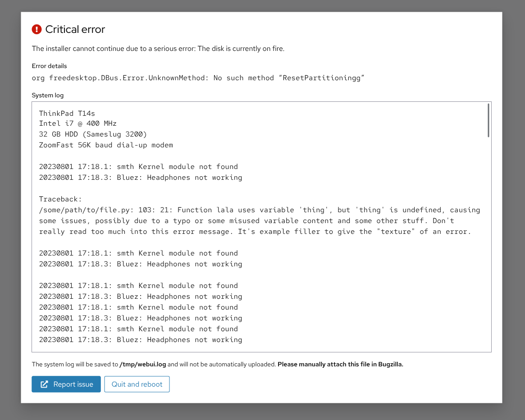The height and width of the screenshot is (420, 525).
Task: Click the Quit and reboot button
Action: click(137, 384)
